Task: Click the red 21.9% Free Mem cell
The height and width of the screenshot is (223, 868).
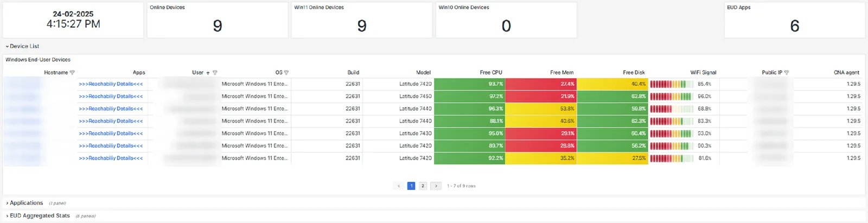Action: [x=541, y=97]
